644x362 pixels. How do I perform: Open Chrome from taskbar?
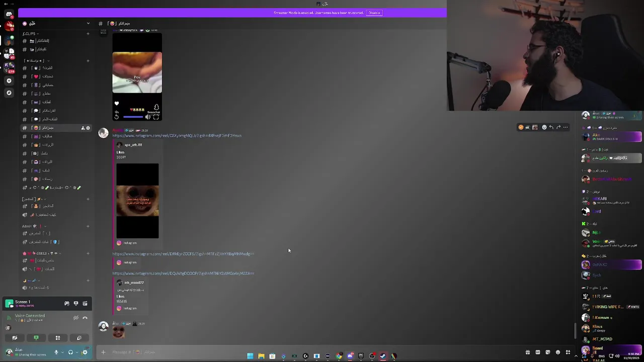tap(339, 356)
